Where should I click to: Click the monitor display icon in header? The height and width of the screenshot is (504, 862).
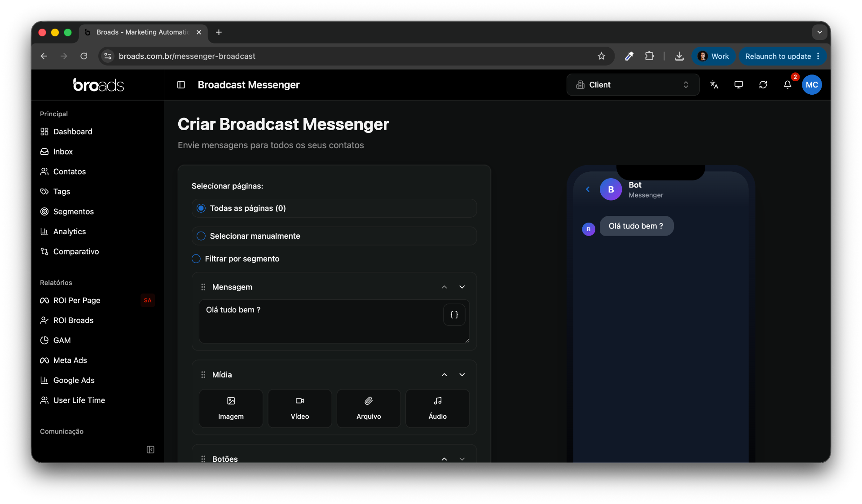[739, 85]
